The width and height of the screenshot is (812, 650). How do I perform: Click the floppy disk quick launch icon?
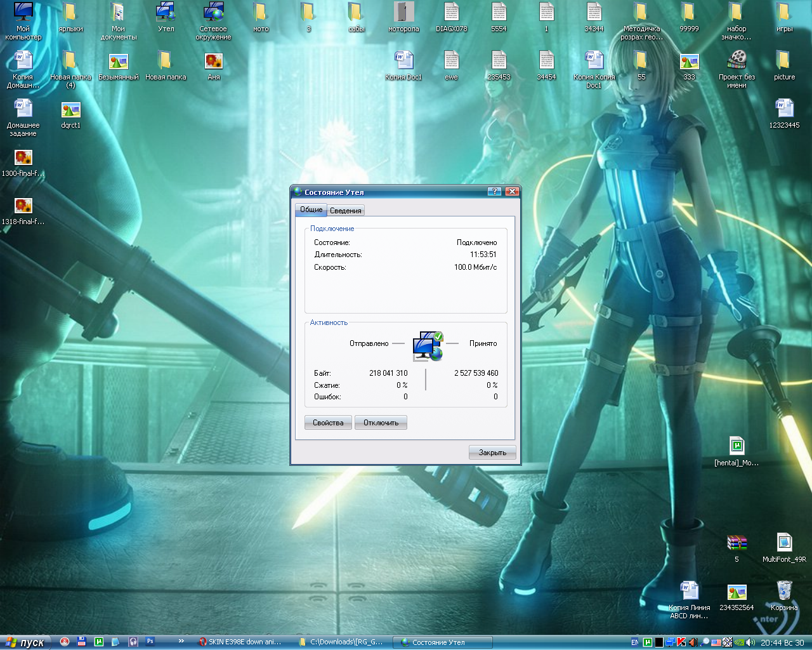click(x=82, y=642)
